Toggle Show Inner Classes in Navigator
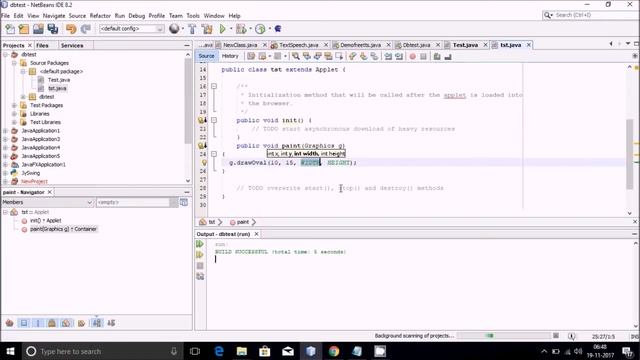Screen dimensions: 640x360 tap(66, 323)
